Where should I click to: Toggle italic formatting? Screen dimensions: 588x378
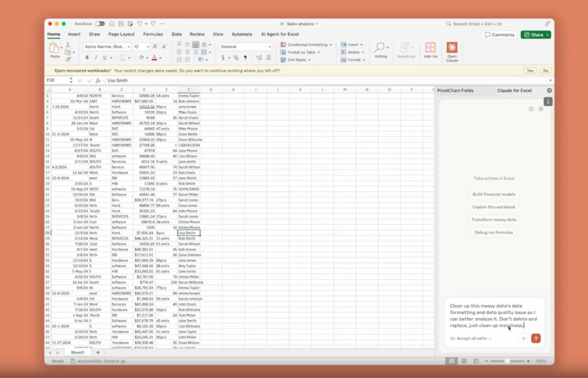click(x=96, y=58)
